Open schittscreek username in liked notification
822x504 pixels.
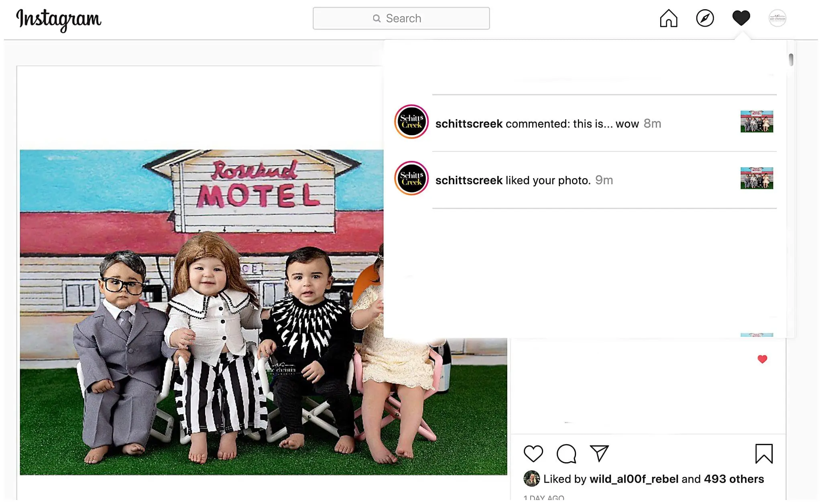[469, 180]
